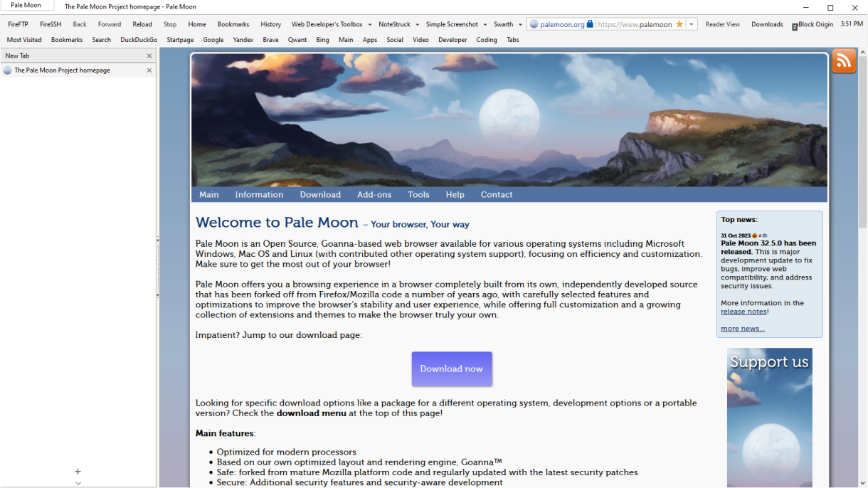Image resolution: width=868 pixels, height=488 pixels.
Task: Open the Apps bookmarks folder
Action: coord(370,40)
